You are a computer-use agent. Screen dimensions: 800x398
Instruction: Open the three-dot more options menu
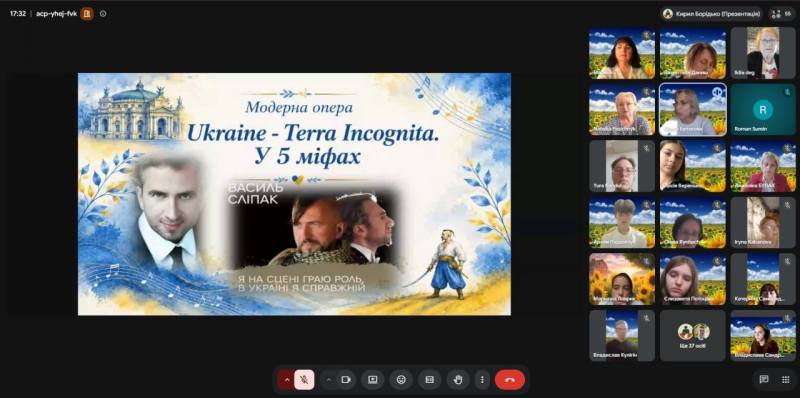coord(482,380)
